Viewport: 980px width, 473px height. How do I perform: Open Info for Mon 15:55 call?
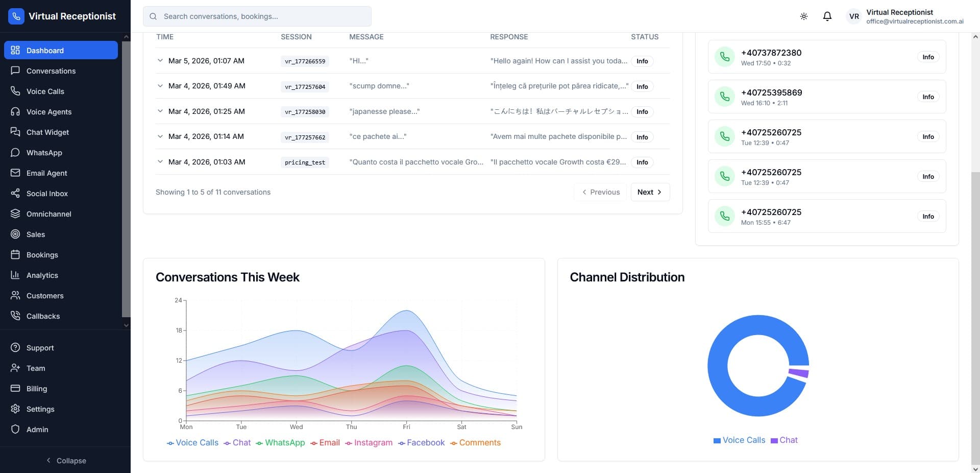pos(927,217)
